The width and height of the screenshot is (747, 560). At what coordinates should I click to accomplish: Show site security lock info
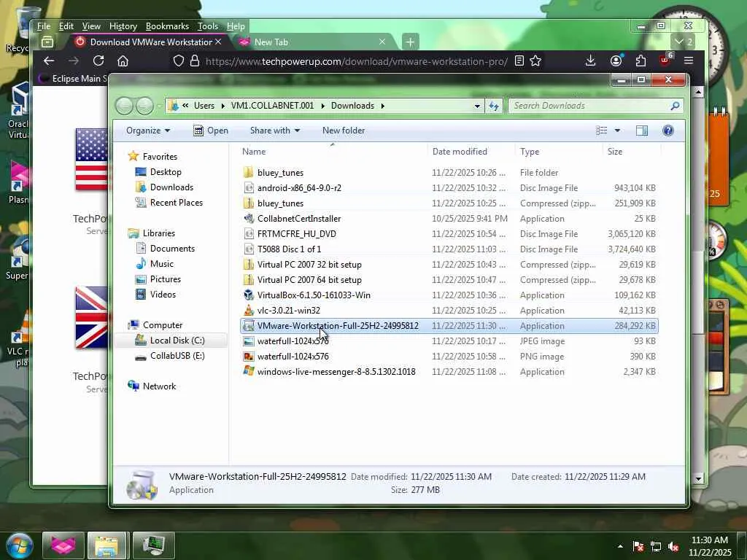194,61
